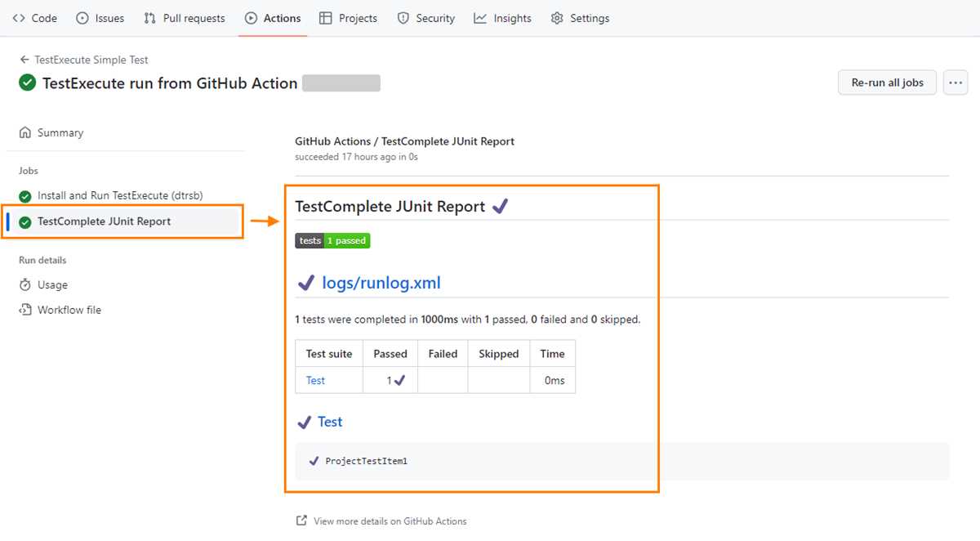
Task: Click the Test suite column header
Action: click(x=329, y=354)
